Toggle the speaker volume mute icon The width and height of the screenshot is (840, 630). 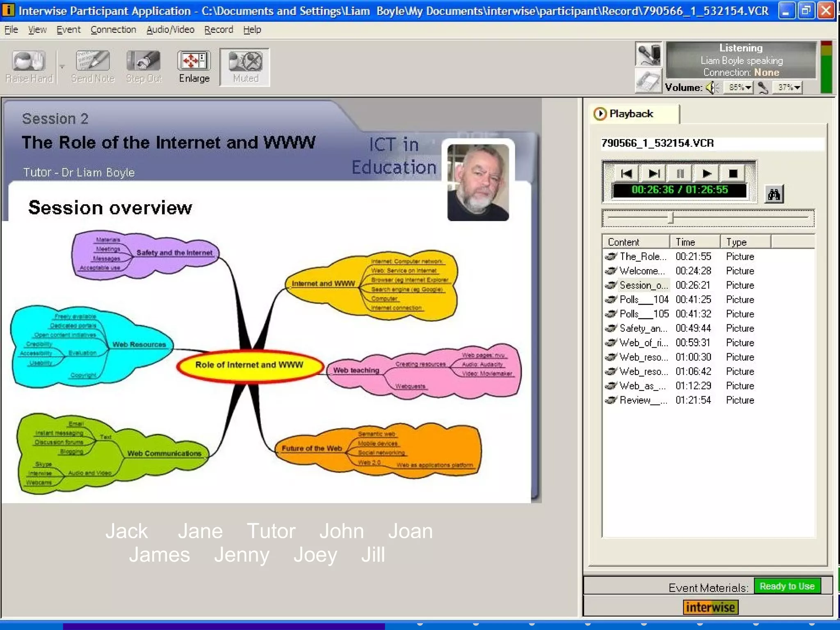click(x=712, y=87)
